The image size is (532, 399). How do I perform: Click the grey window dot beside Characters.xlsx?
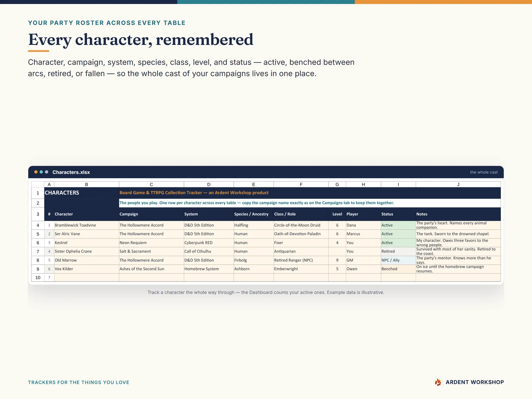click(x=47, y=172)
